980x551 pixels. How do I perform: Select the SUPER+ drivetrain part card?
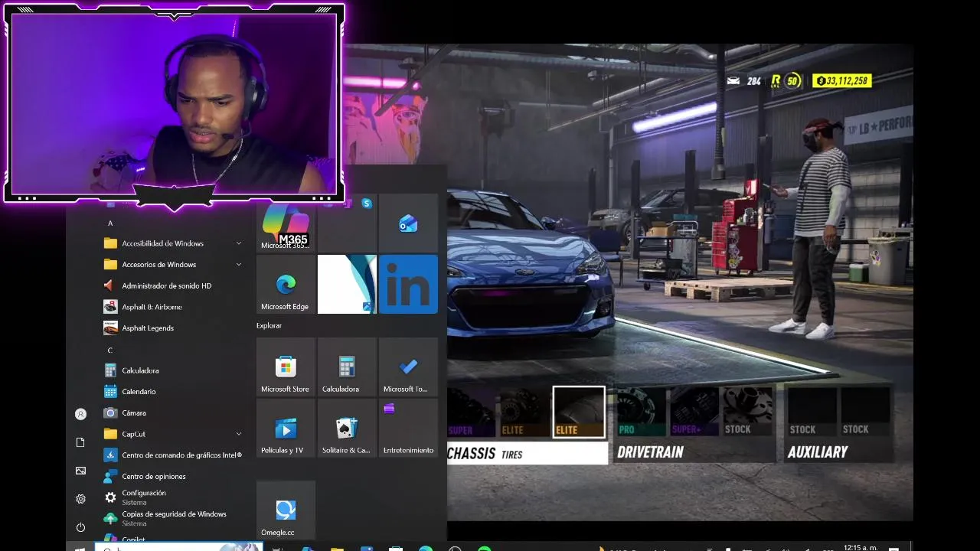point(695,412)
